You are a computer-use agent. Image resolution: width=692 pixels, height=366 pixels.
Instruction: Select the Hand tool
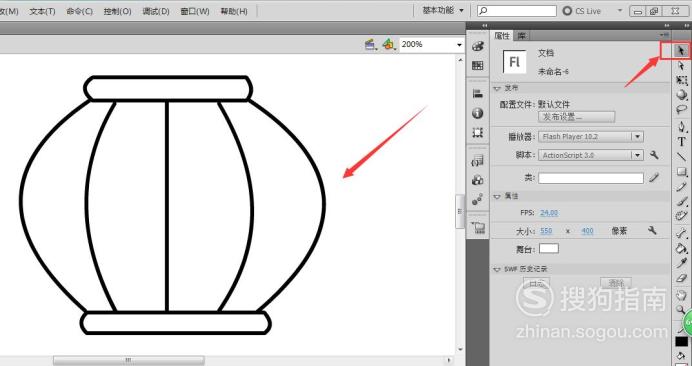coord(681,295)
